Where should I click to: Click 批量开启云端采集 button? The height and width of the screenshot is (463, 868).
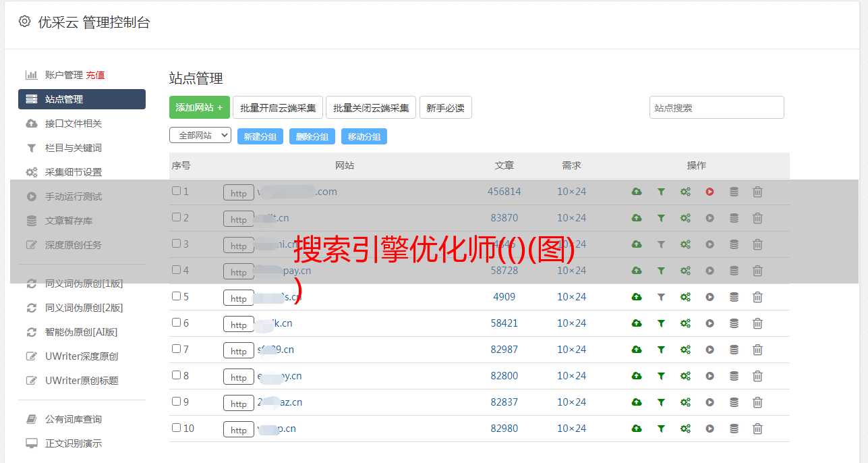[278, 107]
